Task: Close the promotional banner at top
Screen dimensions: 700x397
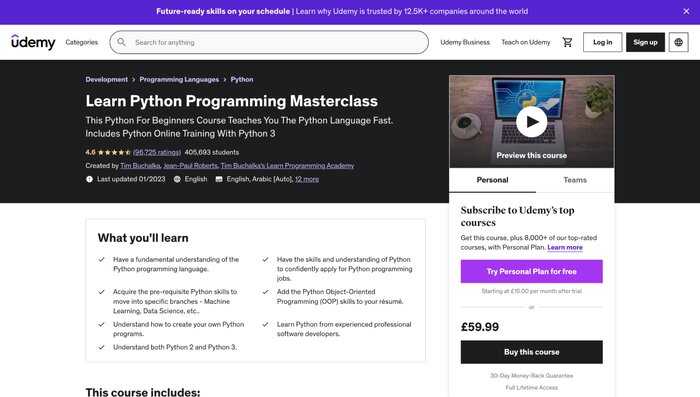Action: tap(686, 12)
